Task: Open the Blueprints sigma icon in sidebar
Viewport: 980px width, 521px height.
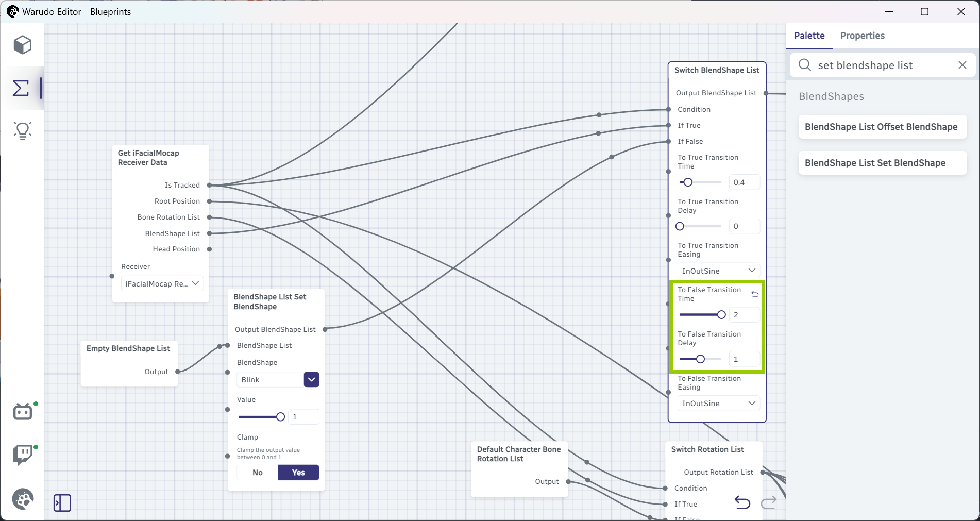Action: coord(21,88)
